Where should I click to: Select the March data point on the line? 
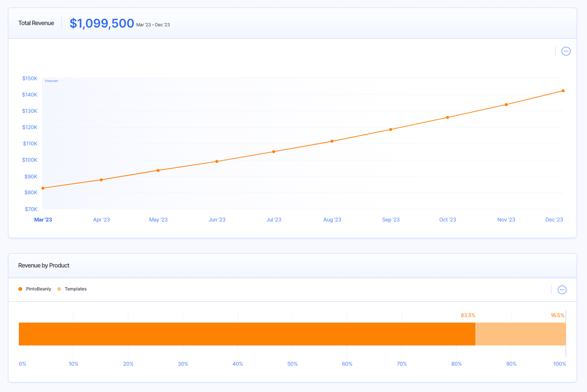[43, 188]
